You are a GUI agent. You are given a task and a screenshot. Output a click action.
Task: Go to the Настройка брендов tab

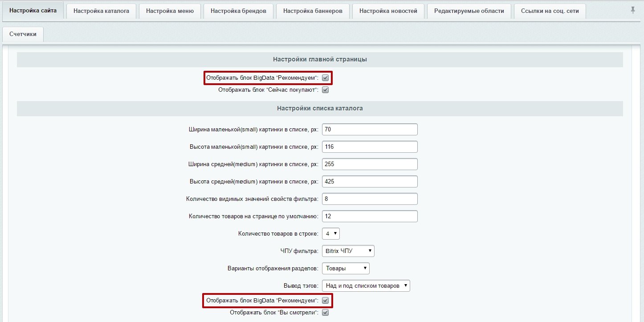coord(238,11)
